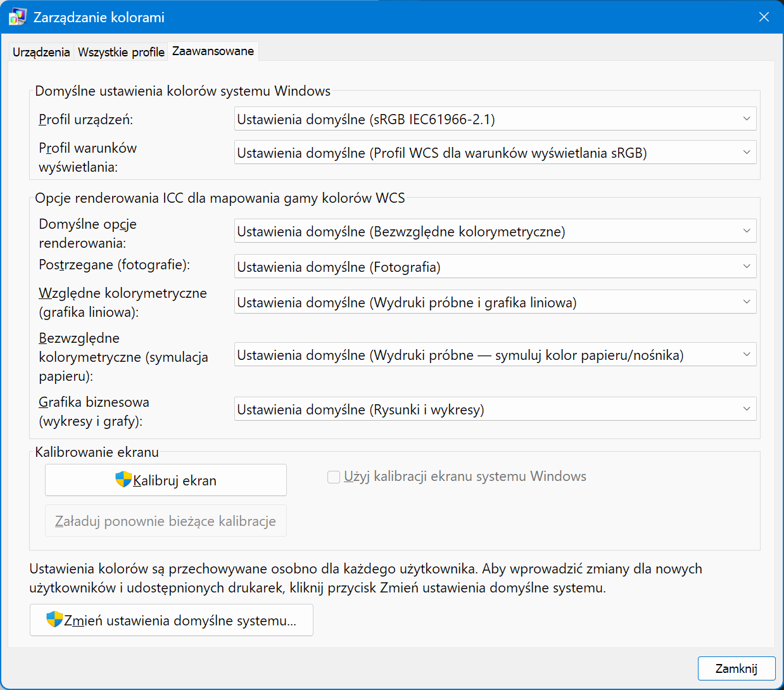Click the Względne kolorymetryczne (grafika liniowa) label
This screenshot has width=784, height=690.
123,302
